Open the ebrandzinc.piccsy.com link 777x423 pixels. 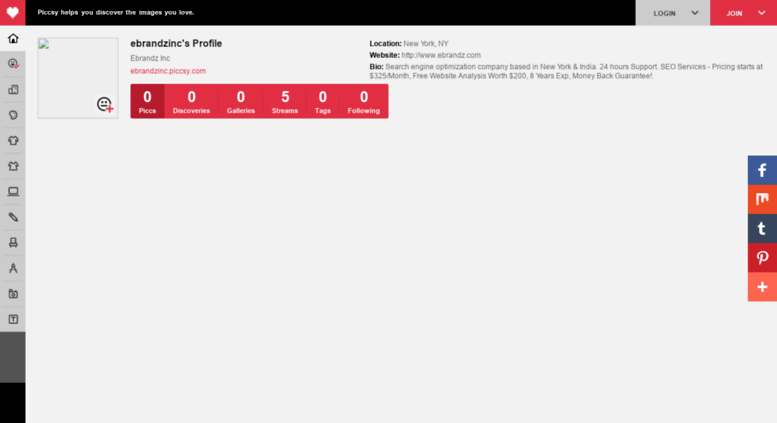coord(168,71)
